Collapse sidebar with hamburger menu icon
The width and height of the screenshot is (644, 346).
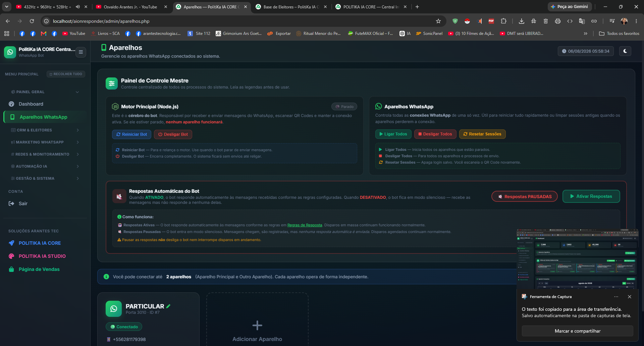(81, 52)
